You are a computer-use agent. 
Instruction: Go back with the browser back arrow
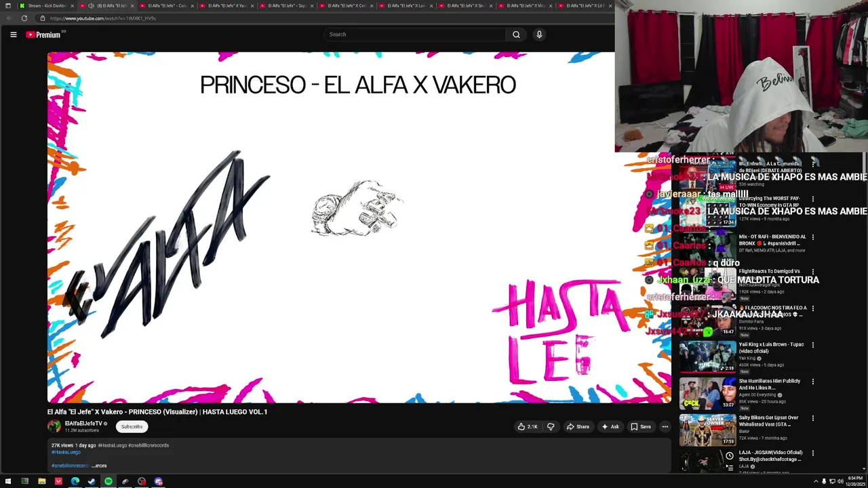9,18
